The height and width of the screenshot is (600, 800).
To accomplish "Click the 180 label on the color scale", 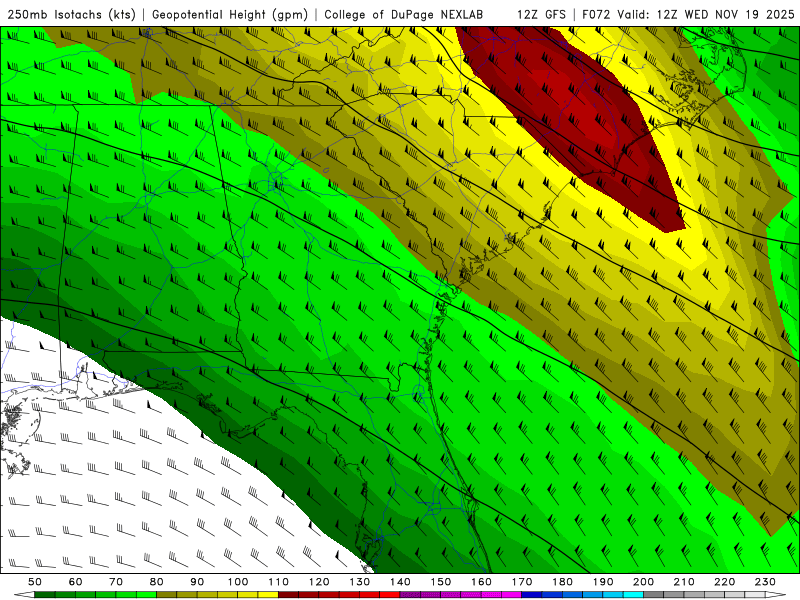I will click(x=562, y=582).
